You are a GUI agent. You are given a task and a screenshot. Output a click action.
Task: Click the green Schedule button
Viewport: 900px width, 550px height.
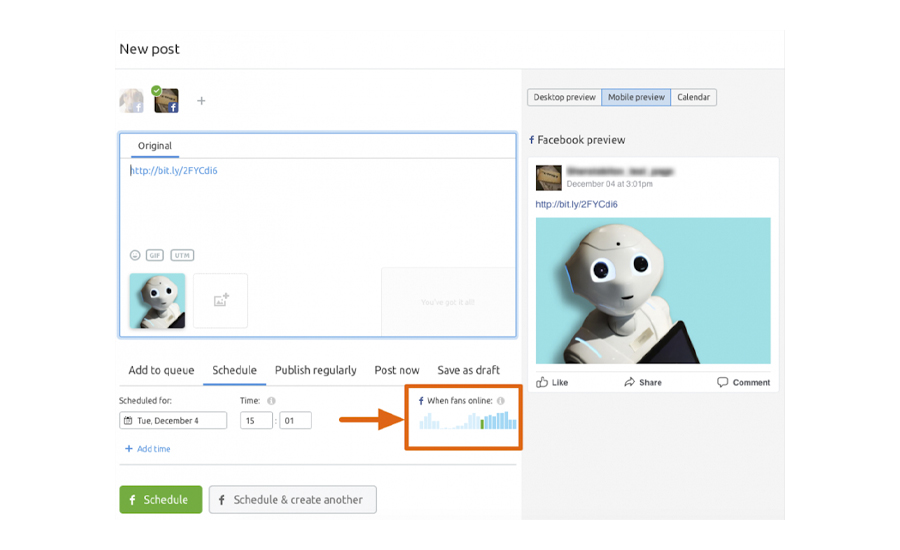pos(160,500)
